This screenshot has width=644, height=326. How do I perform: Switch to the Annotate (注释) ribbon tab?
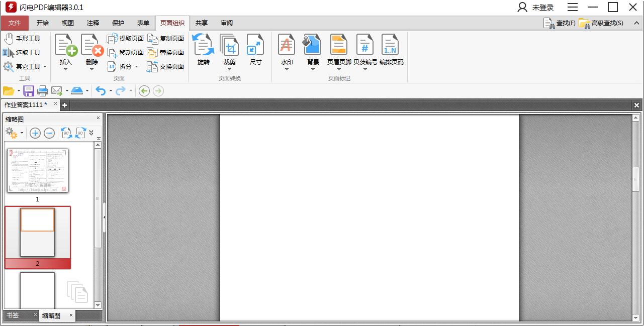(x=93, y=23)
